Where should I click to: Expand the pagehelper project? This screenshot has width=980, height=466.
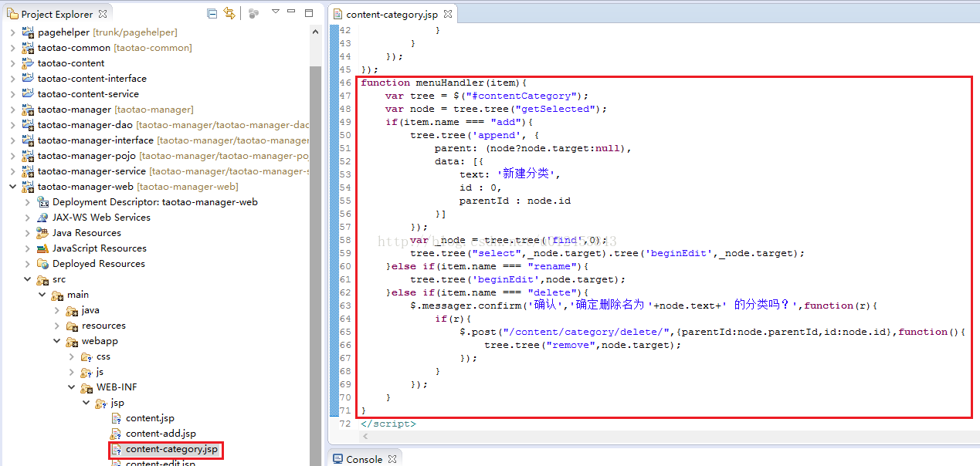point(12,32)
